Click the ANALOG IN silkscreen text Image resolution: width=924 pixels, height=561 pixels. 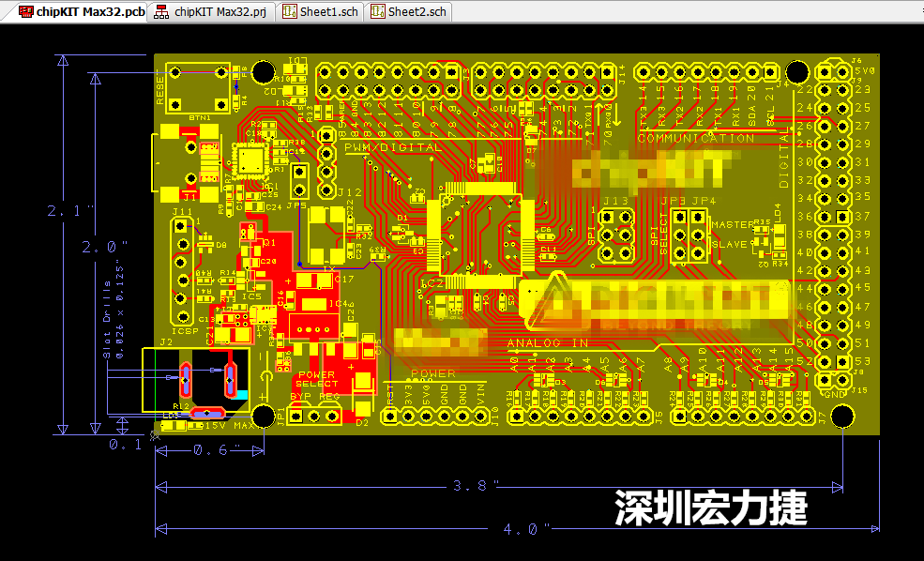tap(547, 342)
